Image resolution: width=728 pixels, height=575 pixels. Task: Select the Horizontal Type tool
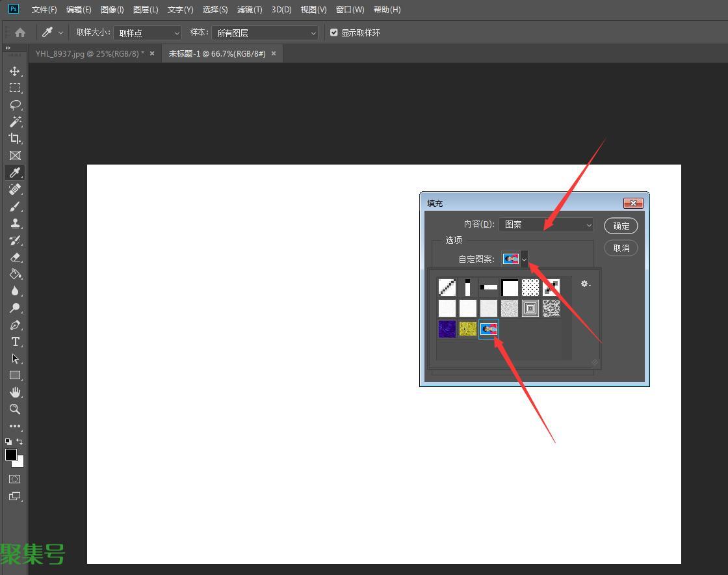pyautogui.click(x=14, y=341)
